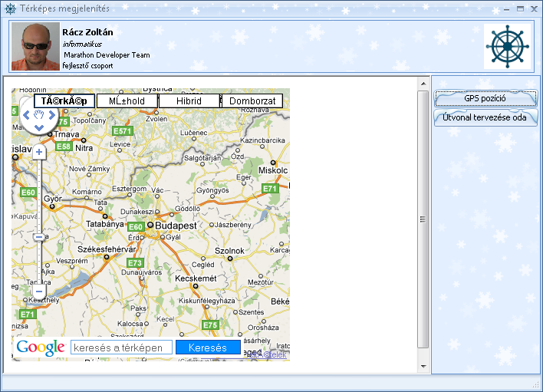The image size is (543, 392).
Task: Click Székesfehérvár label on the map
Action: click(107, 249)
